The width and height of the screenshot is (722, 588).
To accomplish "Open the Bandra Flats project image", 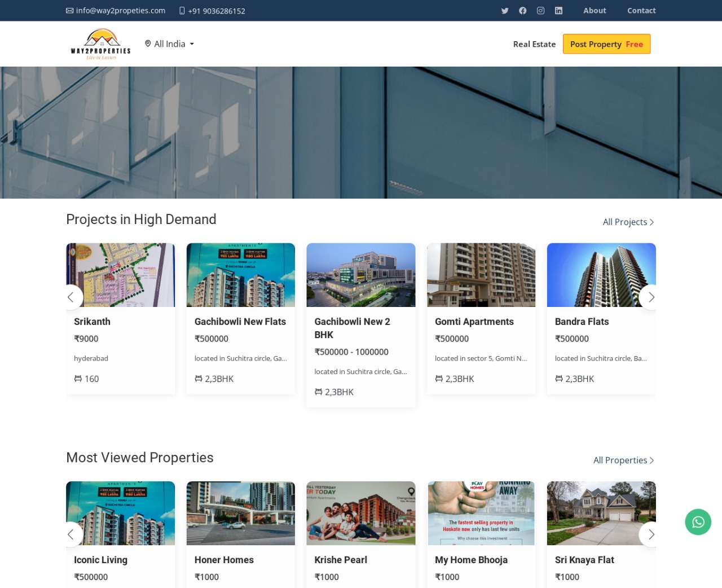I will [601, 275].
